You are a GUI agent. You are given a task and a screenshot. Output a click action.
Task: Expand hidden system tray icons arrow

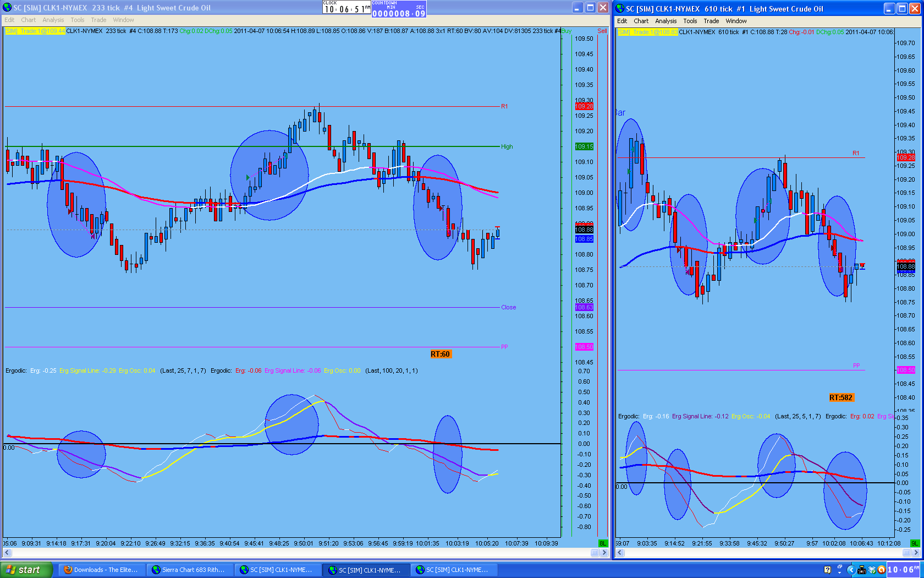click(851, 570)
